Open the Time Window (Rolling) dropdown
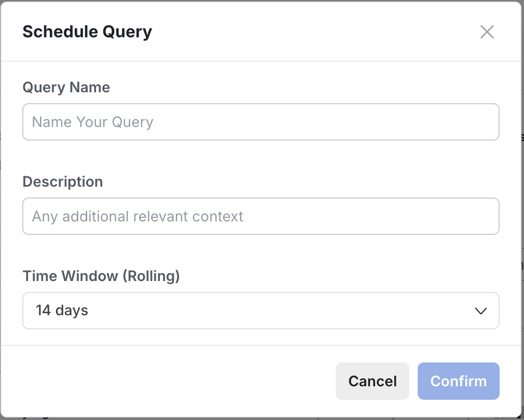 (x=260, y=311)
